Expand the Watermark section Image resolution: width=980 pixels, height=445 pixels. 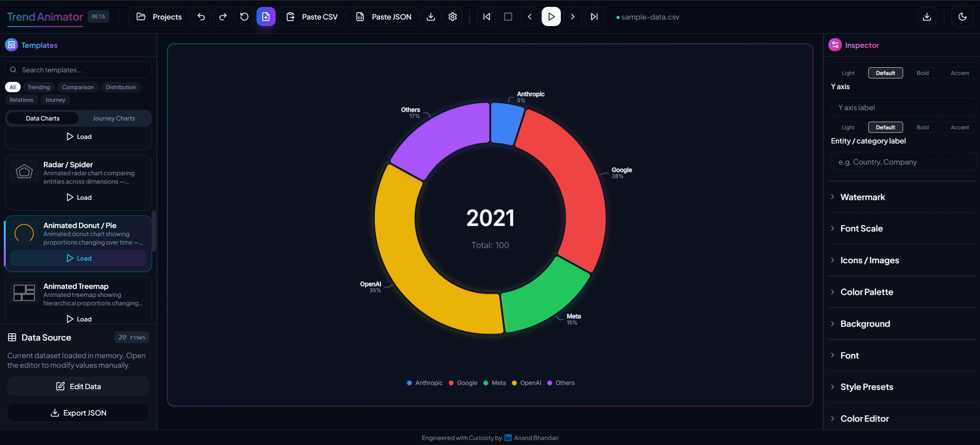[862, 197]
